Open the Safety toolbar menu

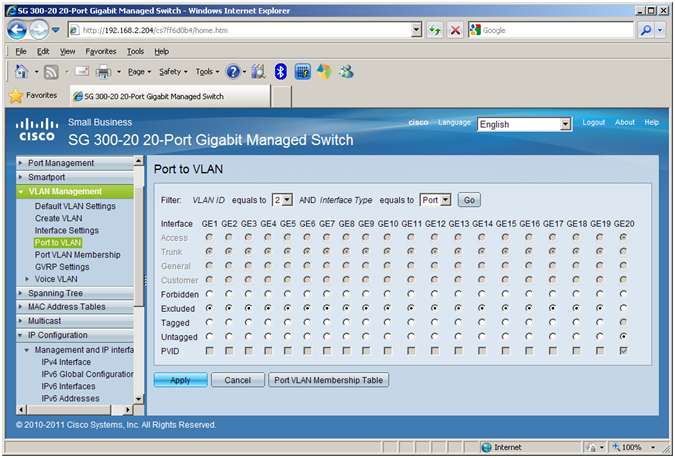tap(173, 72)
